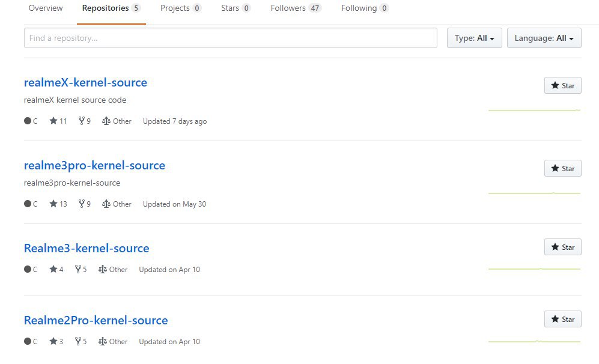Click activity sparkline for realme3pro-kernel-source
This screenshot has width=599, height=364.
click(535, 193)
